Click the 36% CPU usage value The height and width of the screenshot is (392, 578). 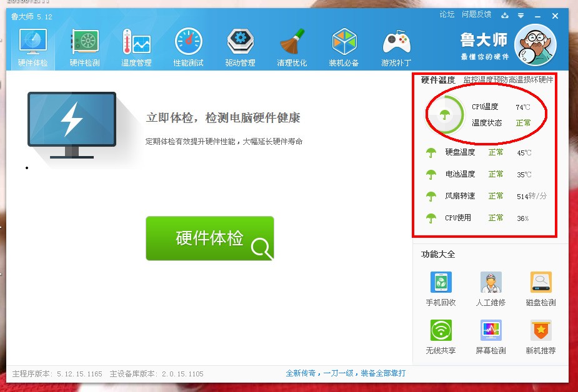523,218
